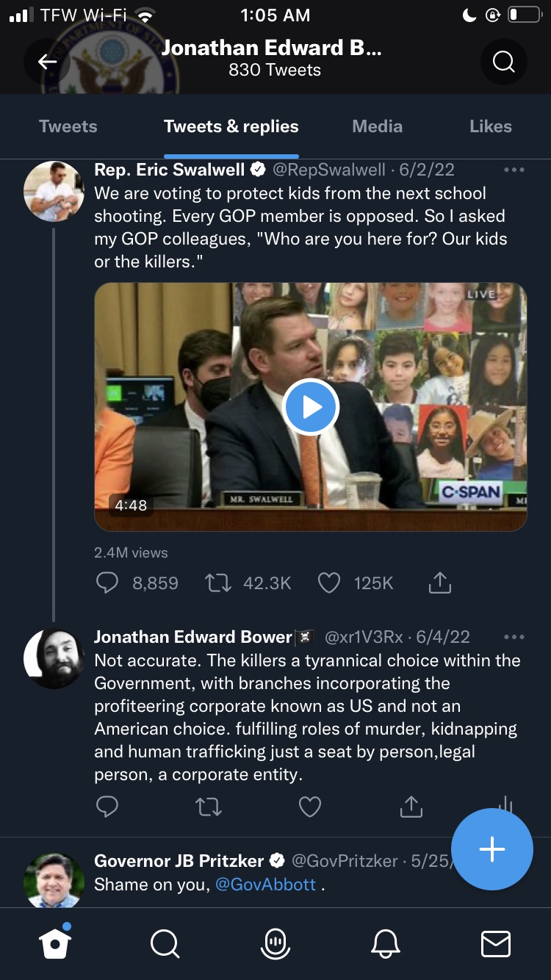Image resolution: width=551 pixels, height=980 pixels.
Task: Like Rep. Eric Swalwell's tweet
Action: point(328,583)
